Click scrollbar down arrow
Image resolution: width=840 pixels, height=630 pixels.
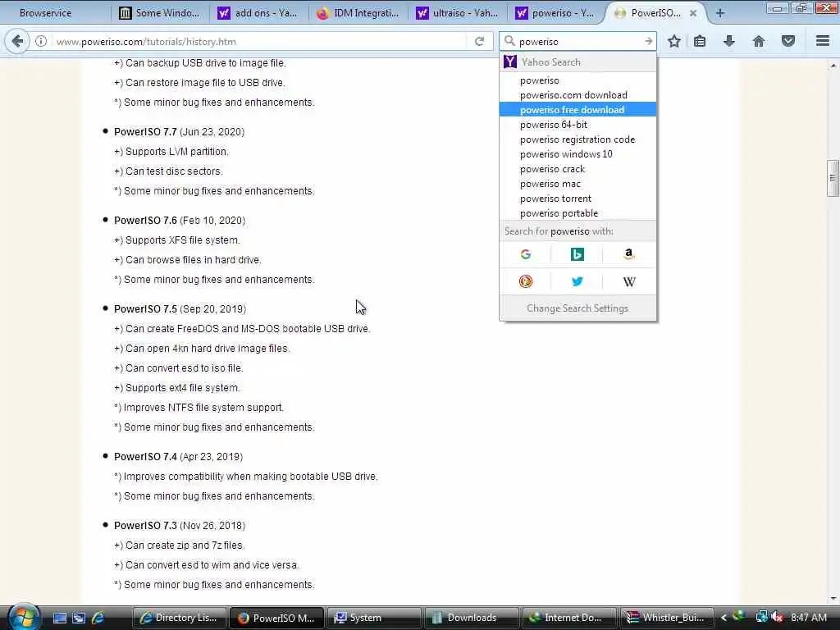point(833,598)
